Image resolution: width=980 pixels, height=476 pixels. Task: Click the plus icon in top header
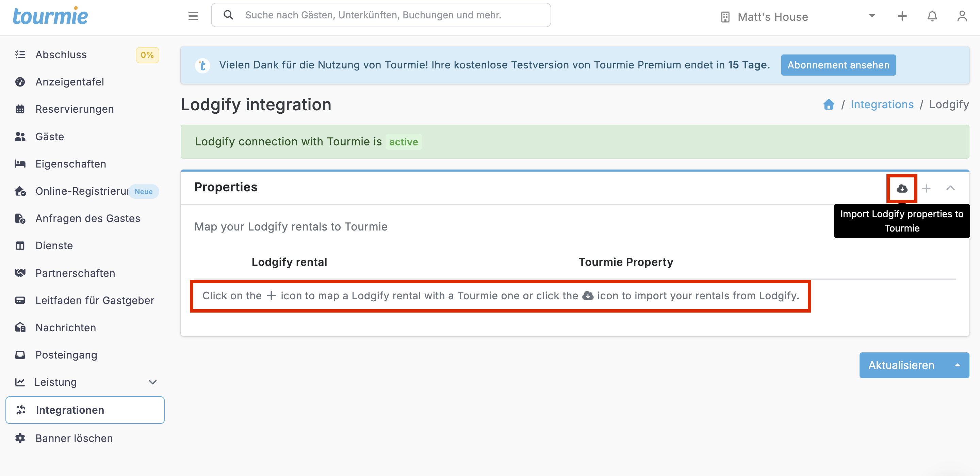tap(902, 16)
